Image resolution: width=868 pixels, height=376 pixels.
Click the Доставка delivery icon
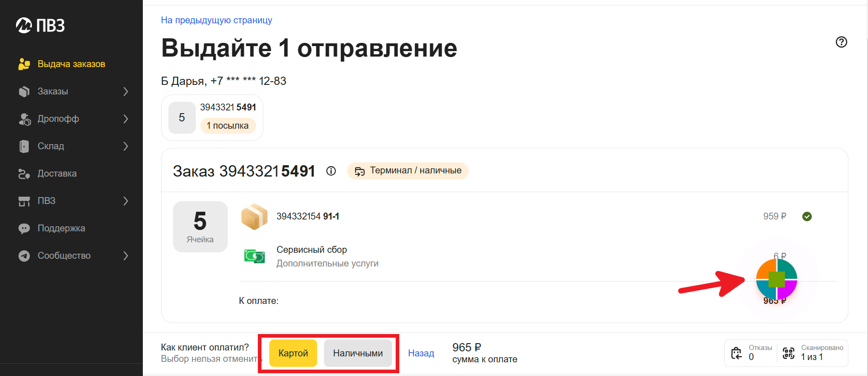coord(24,174)
